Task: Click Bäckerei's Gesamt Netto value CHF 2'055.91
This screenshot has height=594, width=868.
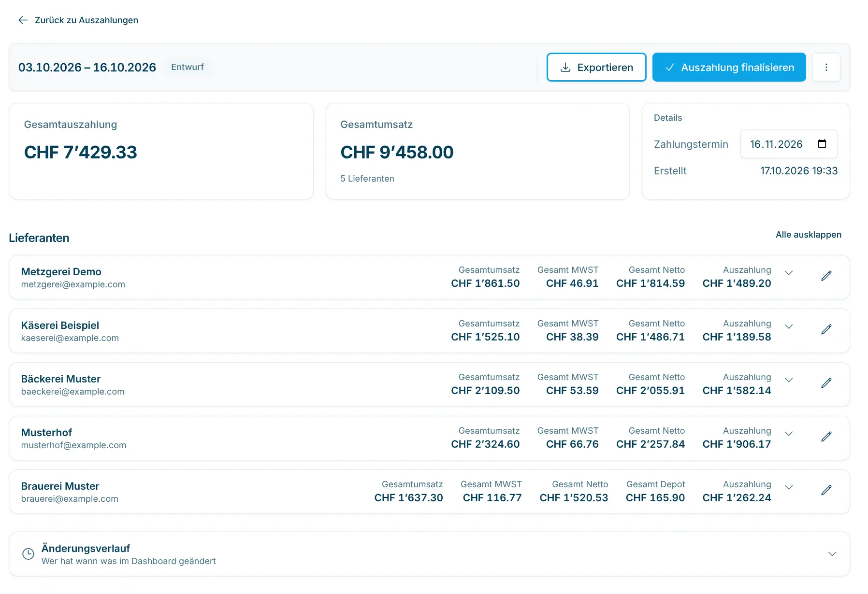Action: tap(650, 391)
